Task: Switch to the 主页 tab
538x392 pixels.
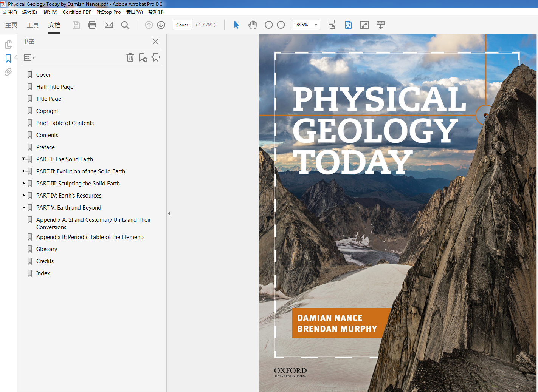Action: point(11,25)
